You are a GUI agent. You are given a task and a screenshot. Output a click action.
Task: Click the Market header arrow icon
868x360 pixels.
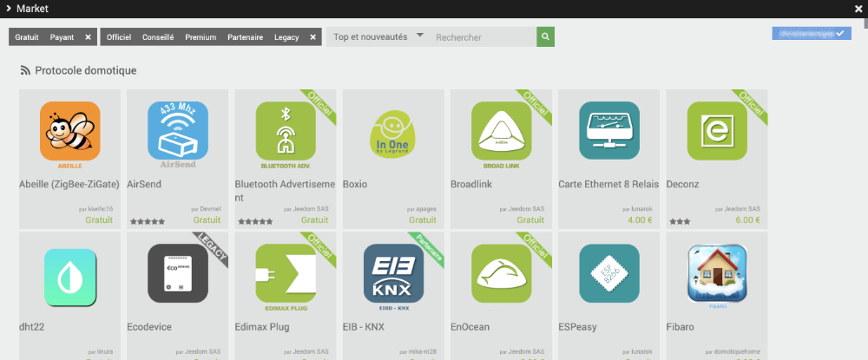click(x=9, y=9)
